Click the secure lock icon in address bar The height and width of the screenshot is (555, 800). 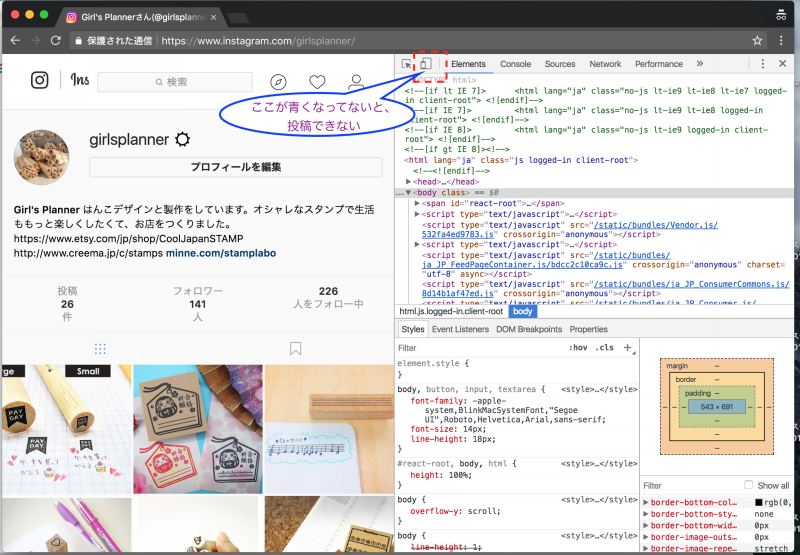point(79,41)
